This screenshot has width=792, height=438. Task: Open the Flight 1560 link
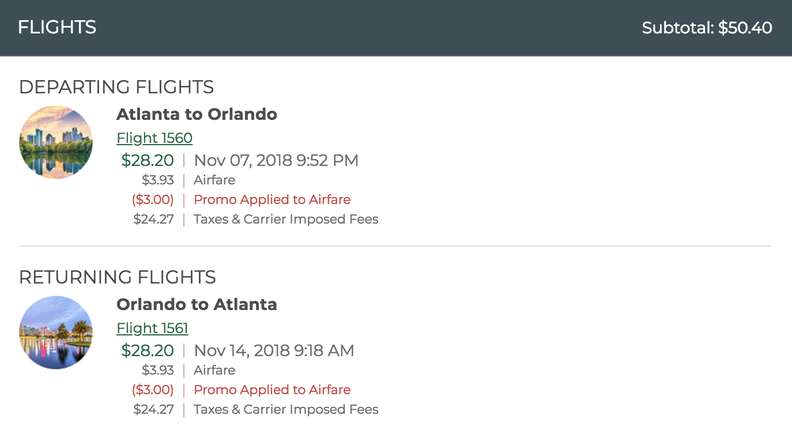coord(154,138)
